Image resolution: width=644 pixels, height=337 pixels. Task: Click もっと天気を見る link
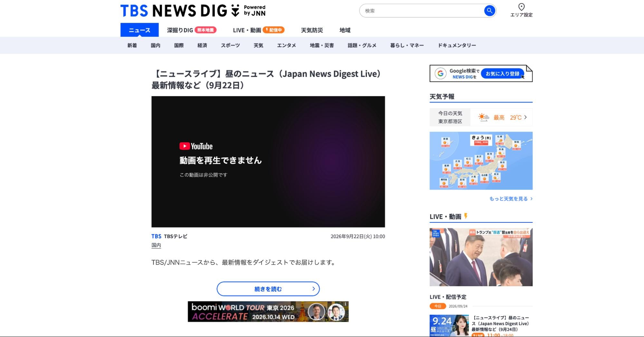(x=511, y=199)
